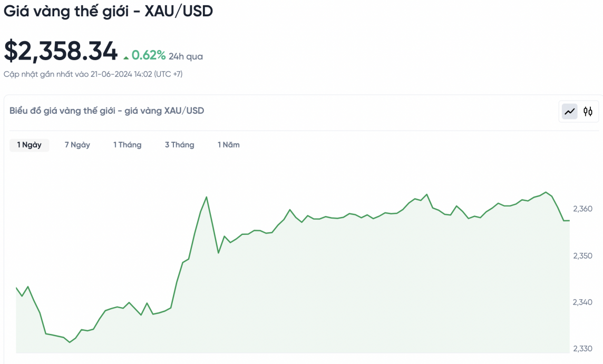Select the 7 Ngày time range
Screen dimensions: 603x364
(x=77, y=145)
